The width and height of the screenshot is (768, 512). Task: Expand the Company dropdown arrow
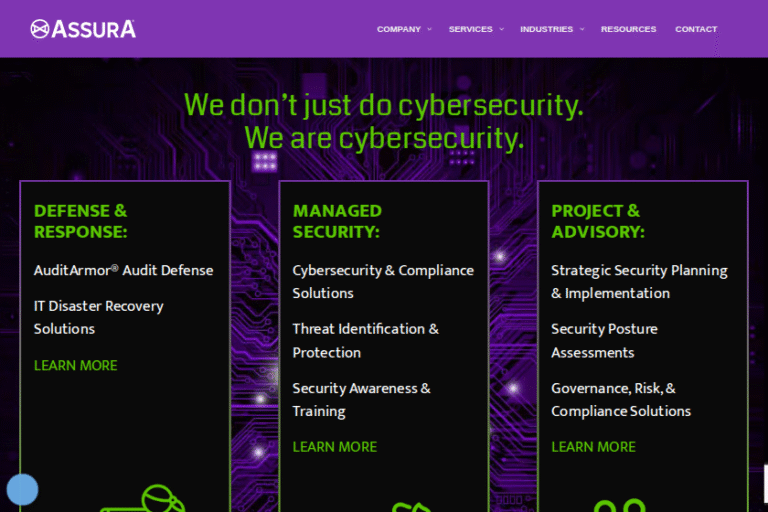point(430,30)
